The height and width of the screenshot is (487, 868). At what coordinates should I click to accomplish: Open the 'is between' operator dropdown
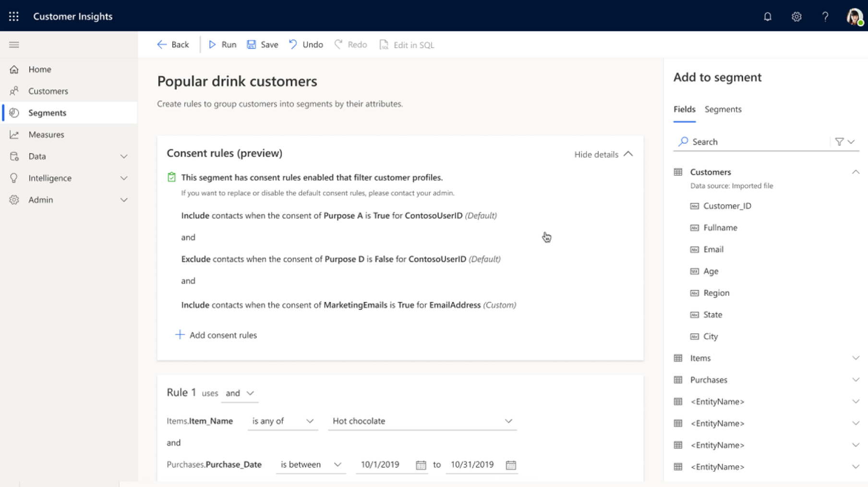[311, 465]
